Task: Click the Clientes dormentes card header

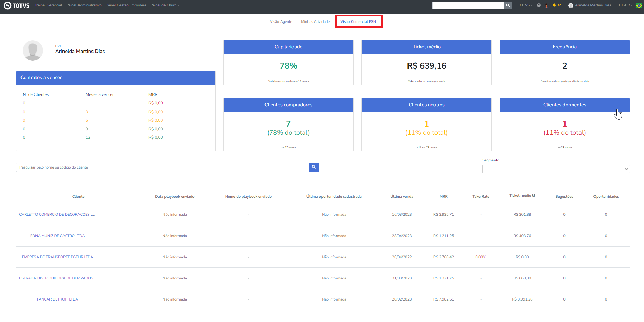Action: (565, 105)
